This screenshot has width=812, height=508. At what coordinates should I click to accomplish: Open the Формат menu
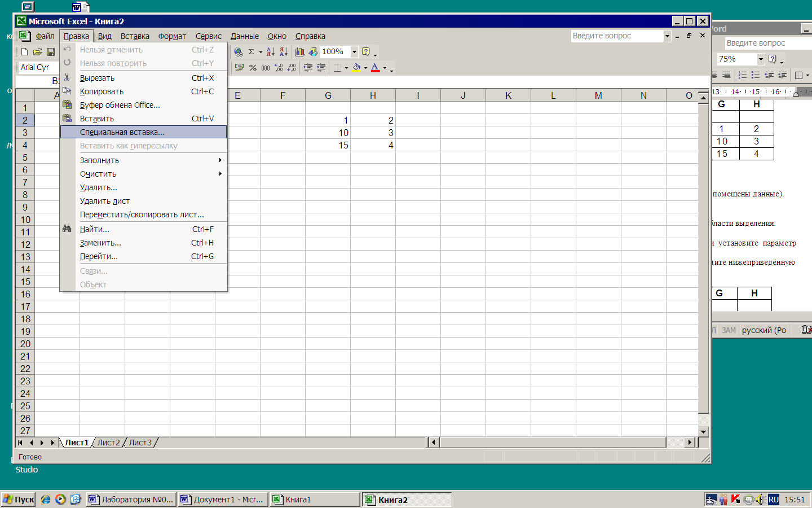coord(172,36)
